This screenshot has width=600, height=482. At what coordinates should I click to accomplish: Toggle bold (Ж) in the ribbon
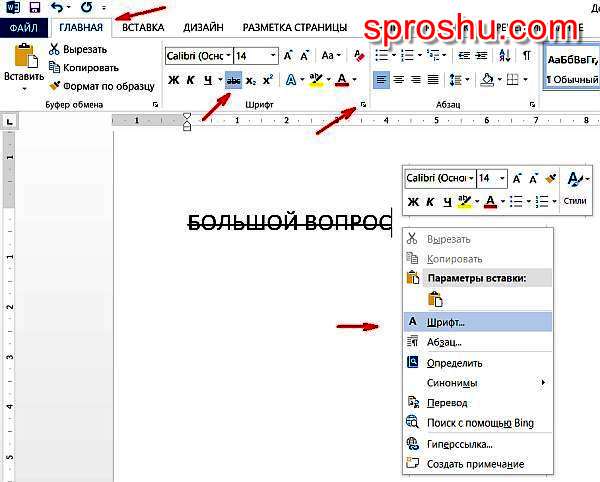173,80
